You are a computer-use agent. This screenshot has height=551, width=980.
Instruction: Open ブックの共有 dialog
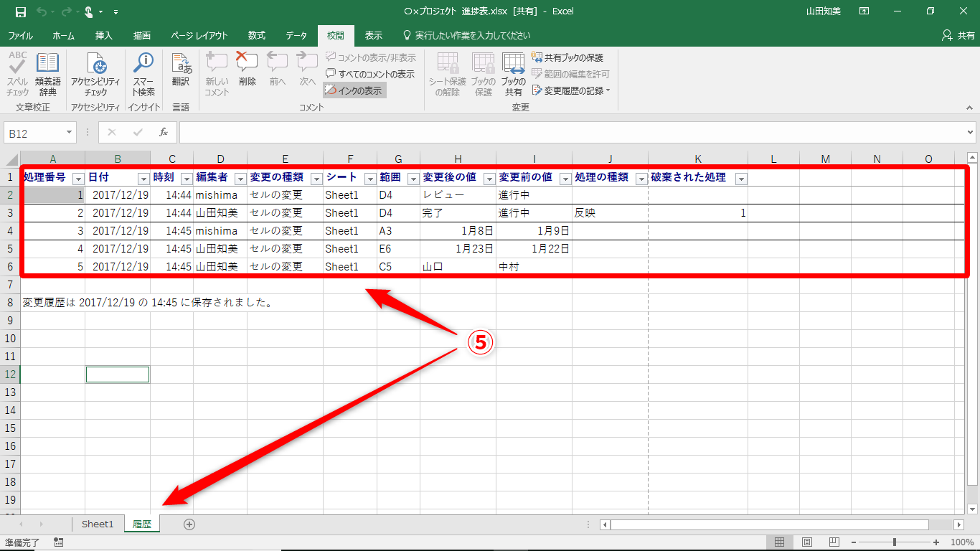(x=514, y=75)
